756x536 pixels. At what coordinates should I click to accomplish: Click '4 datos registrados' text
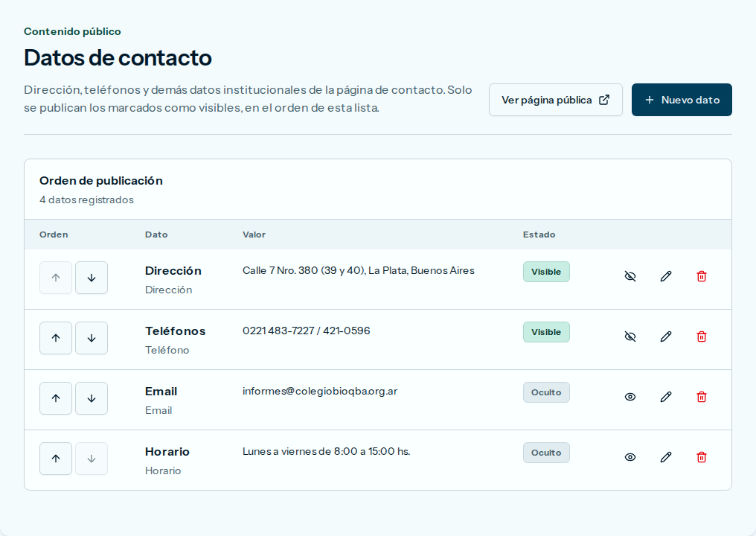(x=86, y=200)
